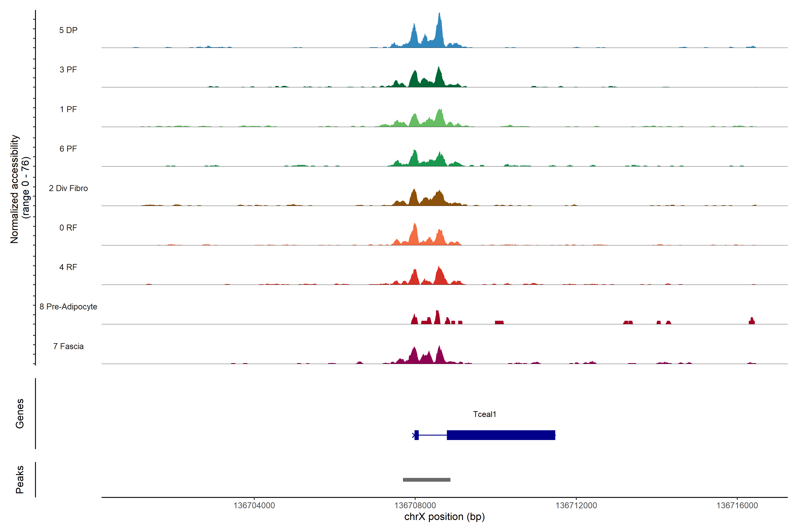Click the 8 Pre-Adipocyte label

point(68,307)
